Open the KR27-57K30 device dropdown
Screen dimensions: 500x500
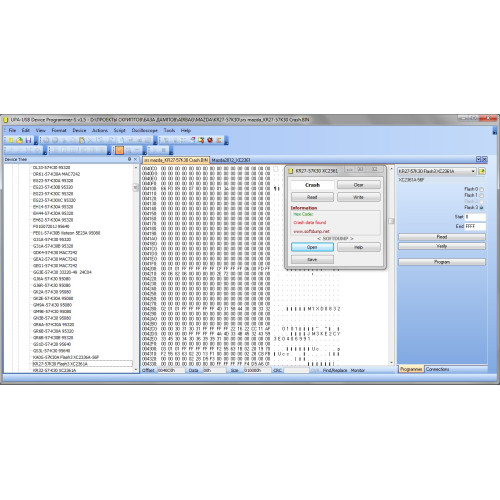[437, 171]
